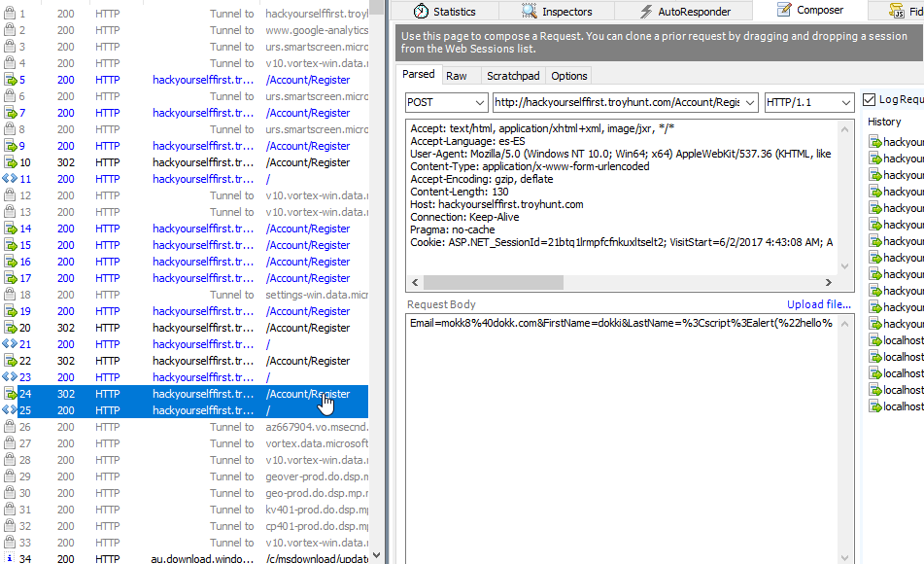
Task: Click the Composer pencil icon
Action: point(784,10)
